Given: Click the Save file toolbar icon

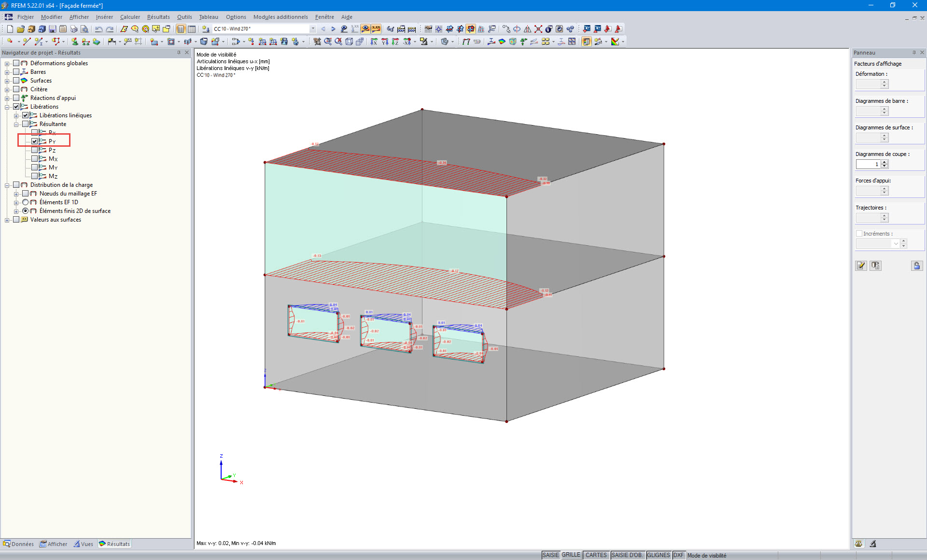Looking at the screenshot, I should coord(53,29).
